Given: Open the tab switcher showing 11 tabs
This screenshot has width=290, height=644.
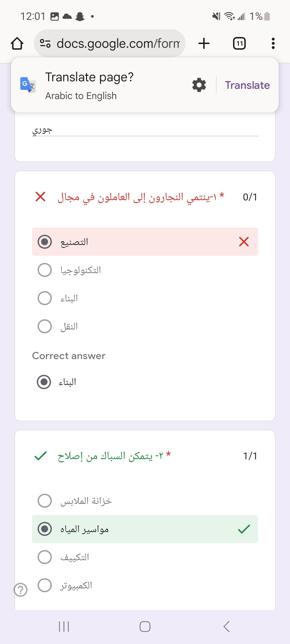Looking at the screenshot, I should 239,43.
